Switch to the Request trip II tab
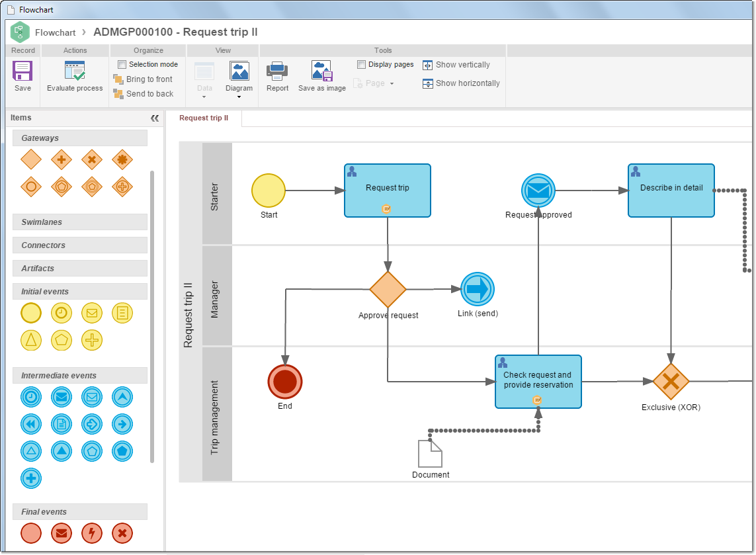The image size is (756, 555). (204, 118)
